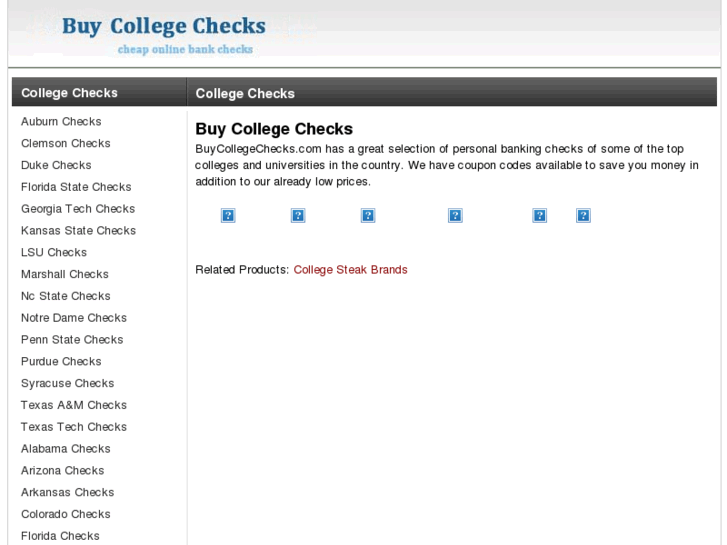Click the second broken image placeholder icon
Screen dimensions: 727x545
point(298,215)
